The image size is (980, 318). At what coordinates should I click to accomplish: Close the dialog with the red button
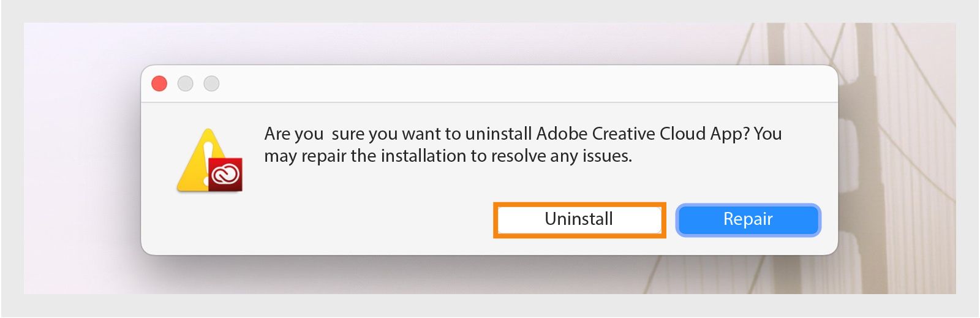[159, 83]
